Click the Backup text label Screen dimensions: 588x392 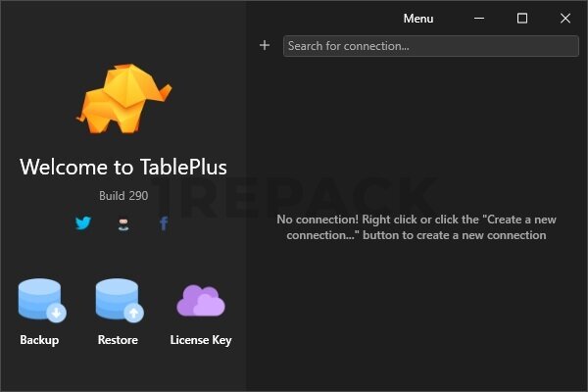coord(39,340)
